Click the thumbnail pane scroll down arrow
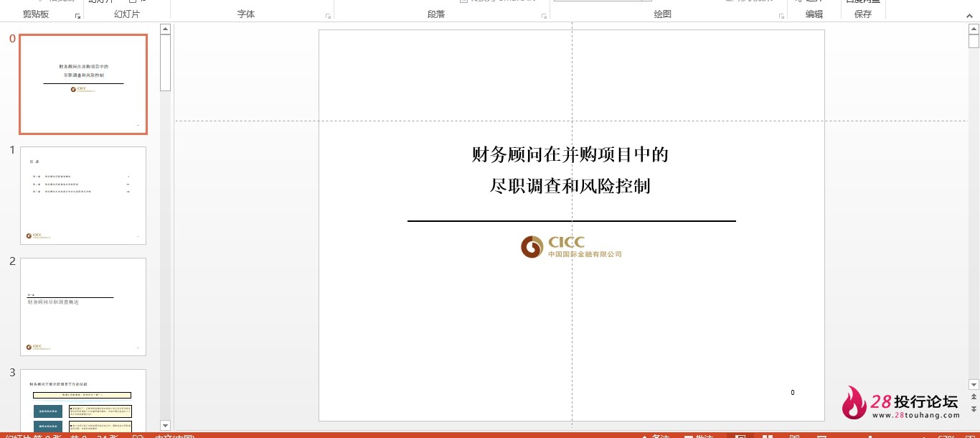The width and height of the screenshot is (980, 438). [165, 426]
